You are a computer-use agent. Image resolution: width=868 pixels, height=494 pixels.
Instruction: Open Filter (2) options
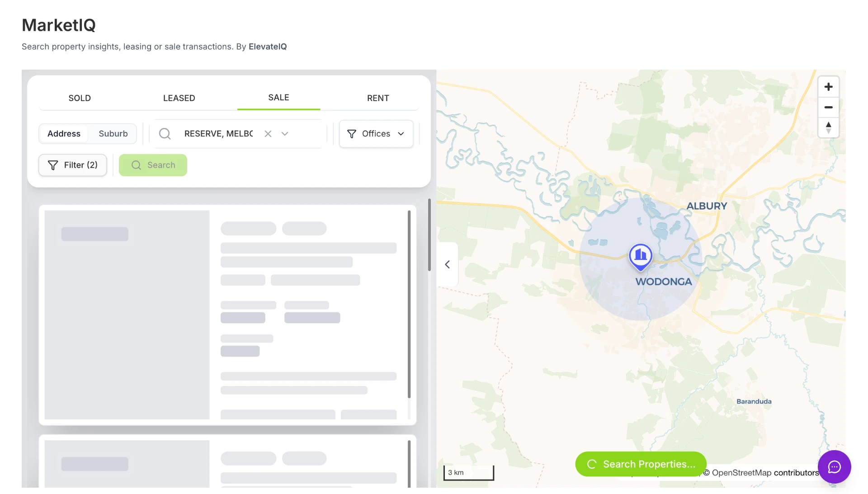point(73,165)
